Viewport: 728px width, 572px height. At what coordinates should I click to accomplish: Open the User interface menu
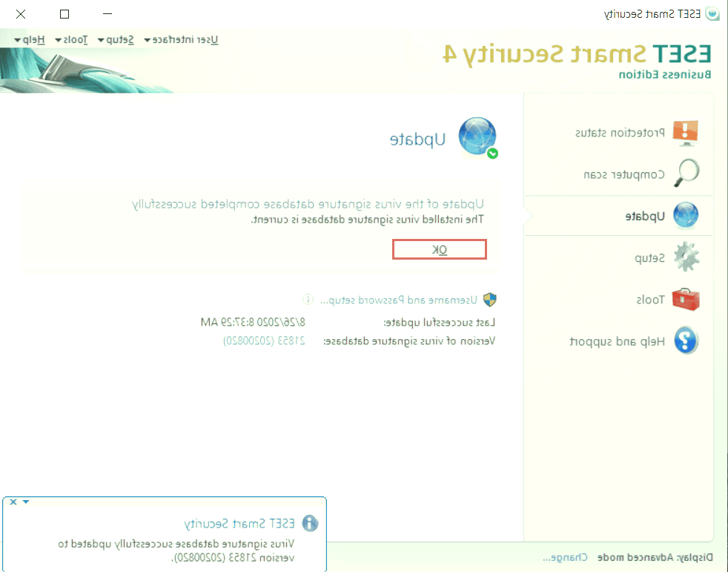point(181,39)
